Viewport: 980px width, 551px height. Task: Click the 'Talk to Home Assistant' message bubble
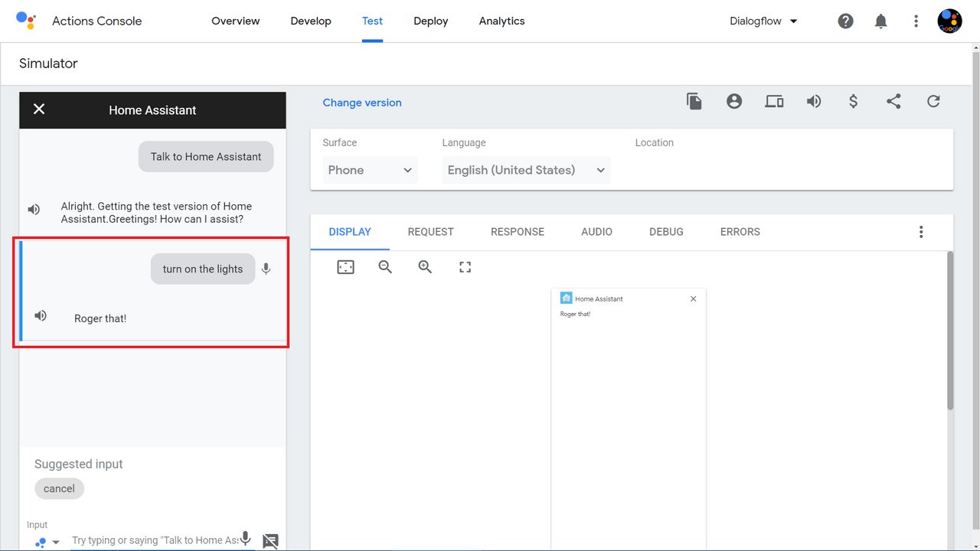(x=206, y=156)
